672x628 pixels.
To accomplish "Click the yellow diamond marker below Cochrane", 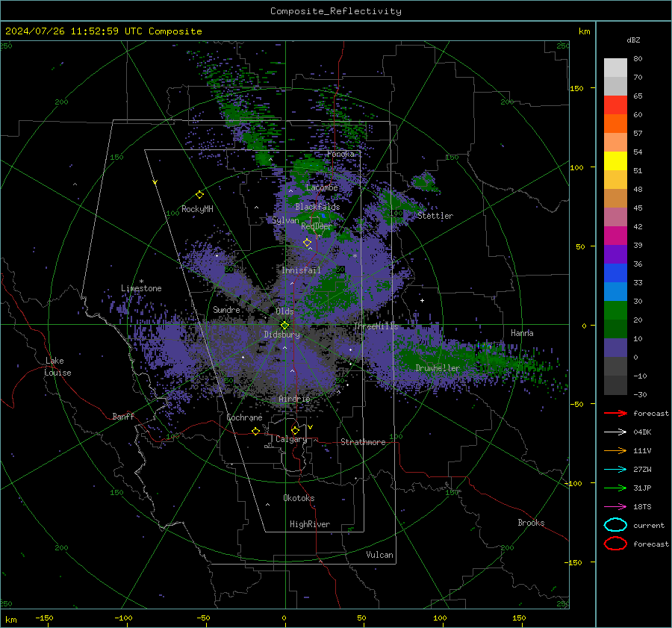I will (256, 431).
